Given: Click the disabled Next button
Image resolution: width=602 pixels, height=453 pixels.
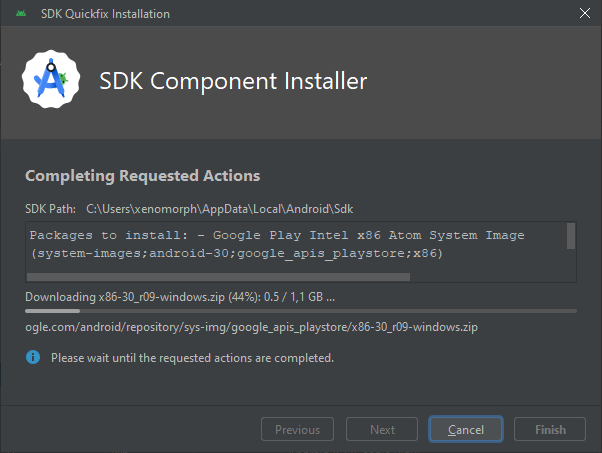Looking at the screenshot, I should [382, 429].
